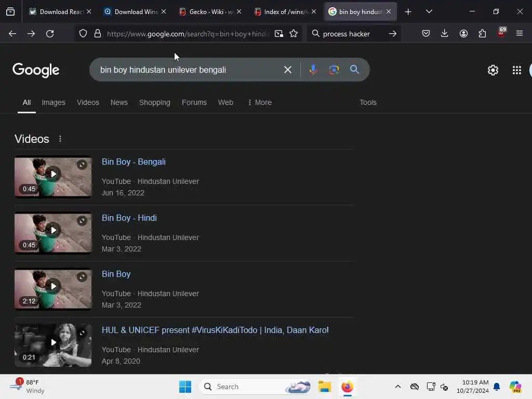Search by image with Google Lens
Viewport: 532px width, 399px height.
[x=334, y=70]
